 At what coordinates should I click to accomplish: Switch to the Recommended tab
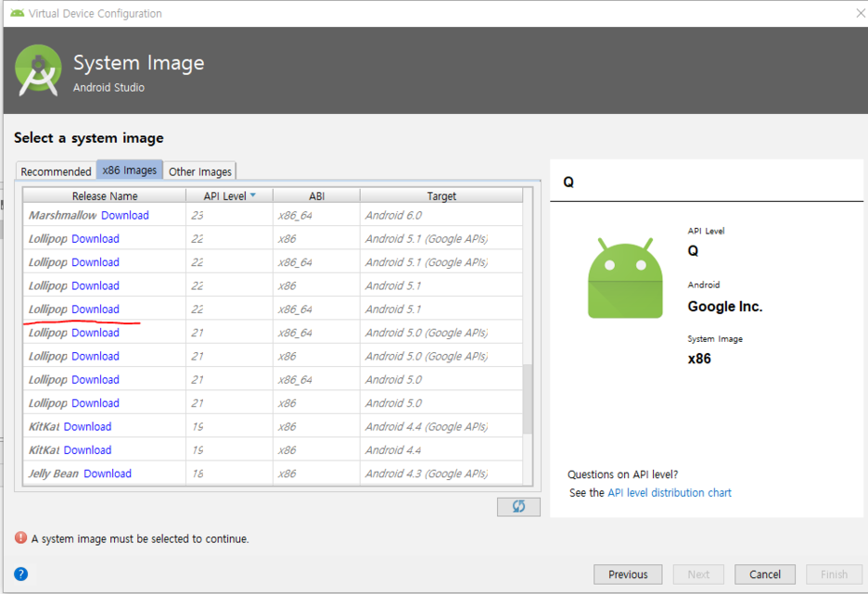[56, 171]
